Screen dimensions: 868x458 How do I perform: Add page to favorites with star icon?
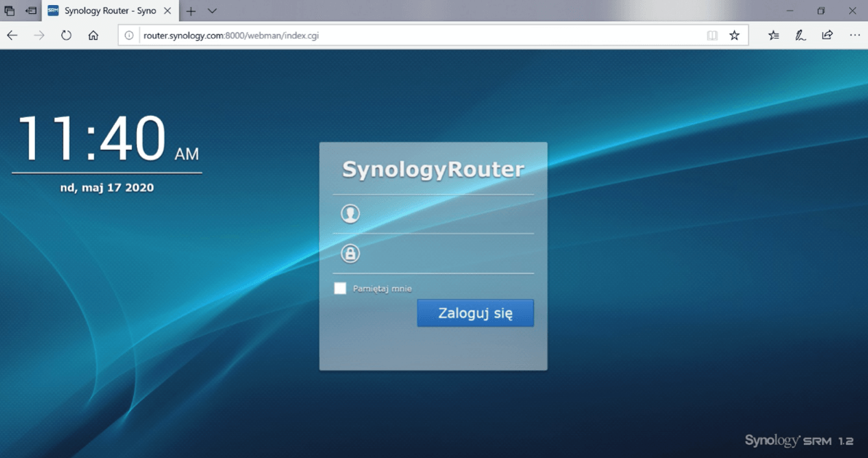pos(734,35)
